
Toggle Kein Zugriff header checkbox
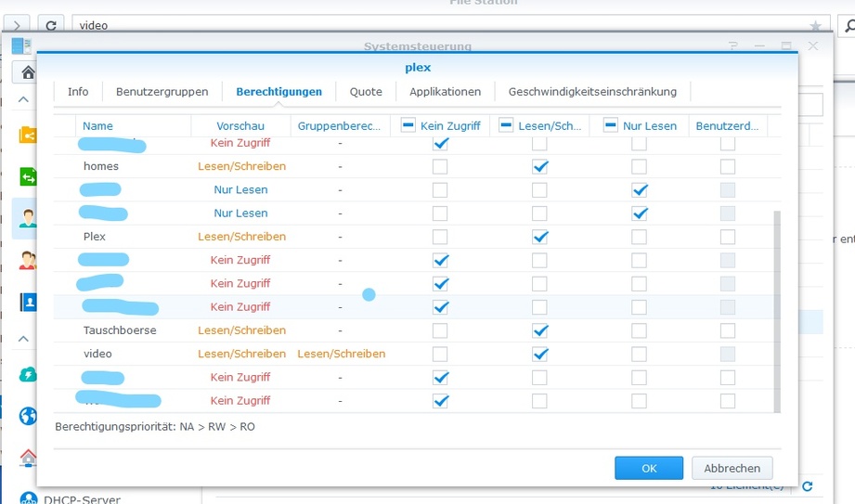coord(408,125)
